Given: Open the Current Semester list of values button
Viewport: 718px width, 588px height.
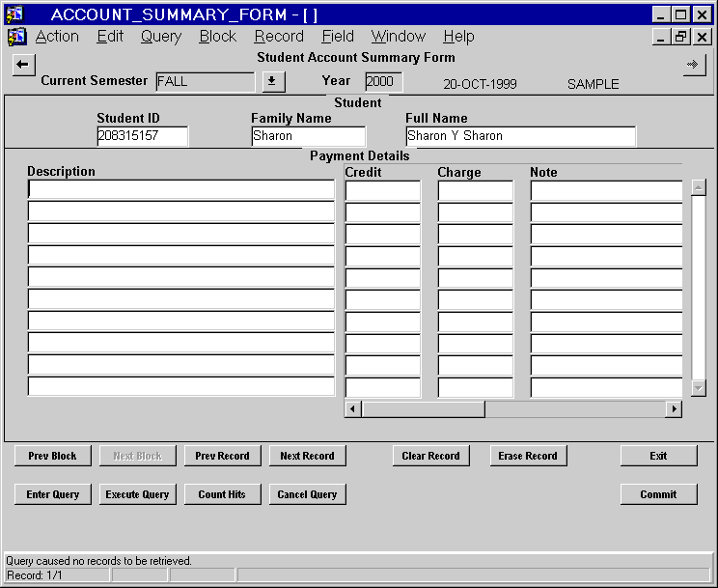Looking at the screenshot, I should (x=273, y=81).
